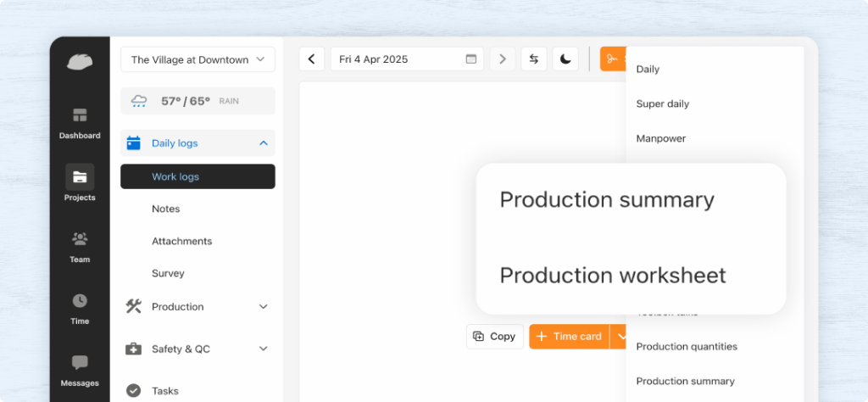
Task: Open the calendar picker icon in date field
Action: click(471, 59)
